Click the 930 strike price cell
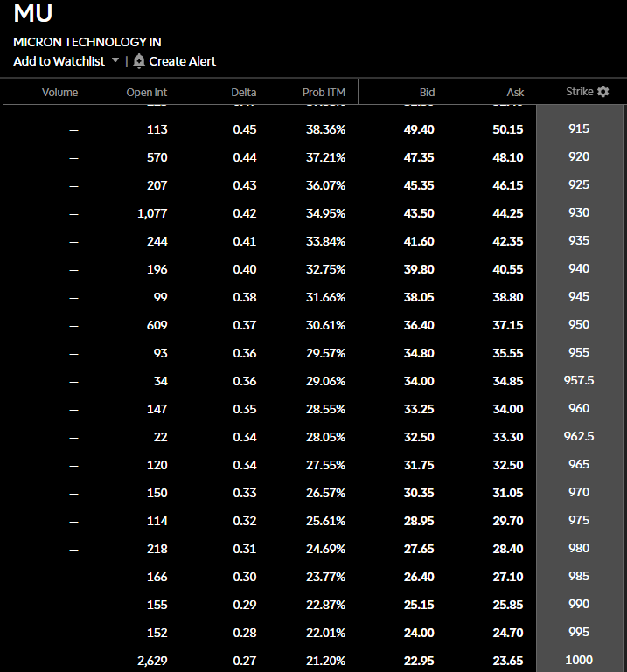The width and height of the screenshot is (627, 672). point(579,212)
